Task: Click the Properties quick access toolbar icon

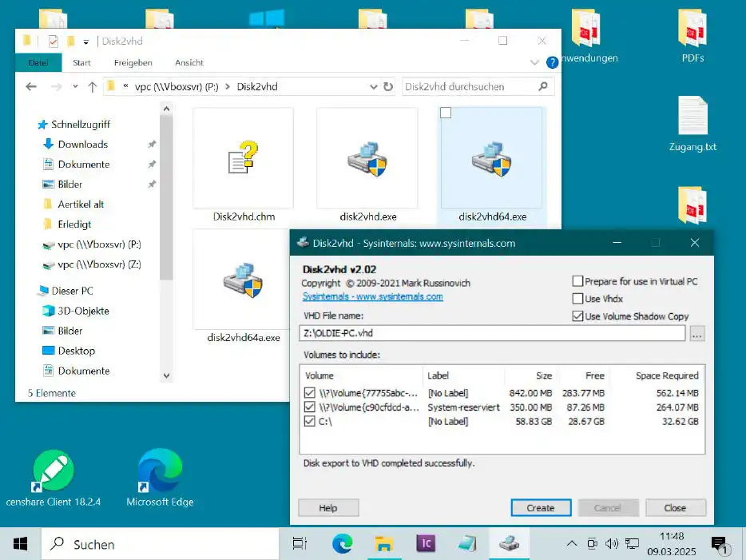Action: point(54,42)
